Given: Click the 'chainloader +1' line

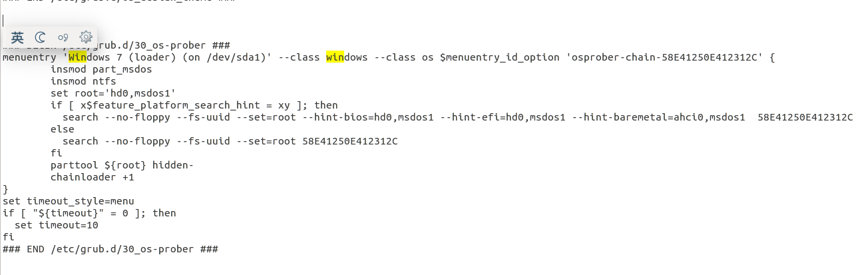Looking at the screenshot, I should tap(92, 177).
